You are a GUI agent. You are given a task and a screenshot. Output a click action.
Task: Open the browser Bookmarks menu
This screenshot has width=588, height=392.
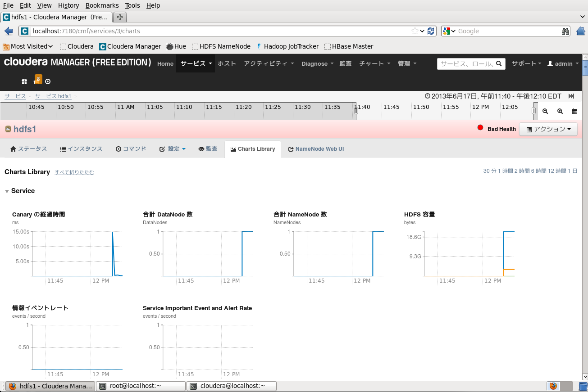(x=102, y=5)
